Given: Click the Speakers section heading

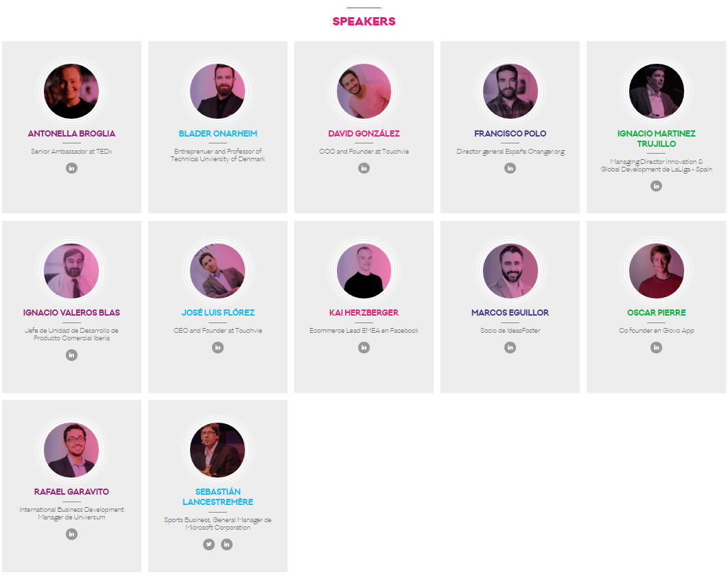Looking at the screenshot, I should (x=364, y=21).
